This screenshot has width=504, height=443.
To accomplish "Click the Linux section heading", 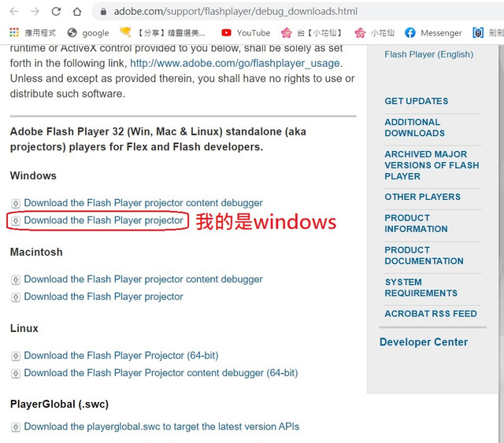I will pos(24,329).
